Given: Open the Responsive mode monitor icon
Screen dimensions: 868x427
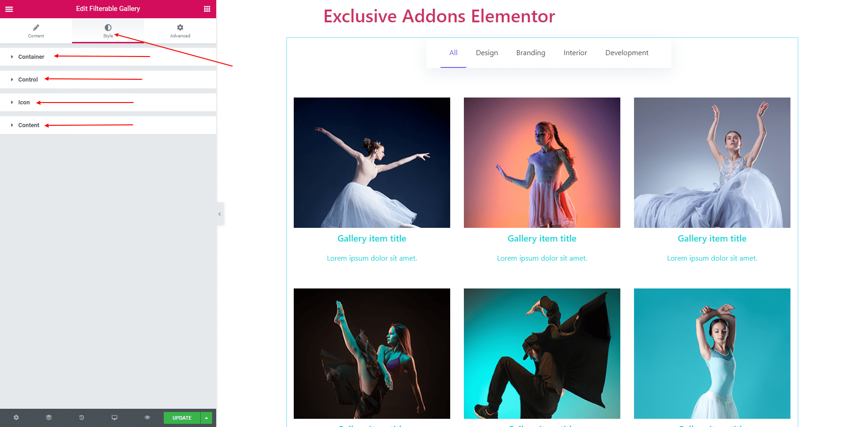Looking at the screenshot, I should click(114, 417).
